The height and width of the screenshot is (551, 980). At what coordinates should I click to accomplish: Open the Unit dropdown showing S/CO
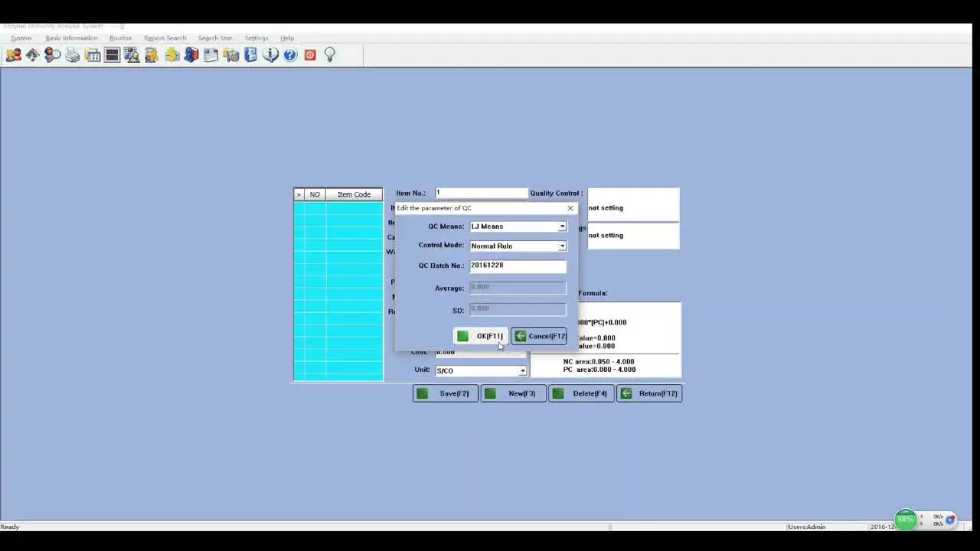(522, 371)
